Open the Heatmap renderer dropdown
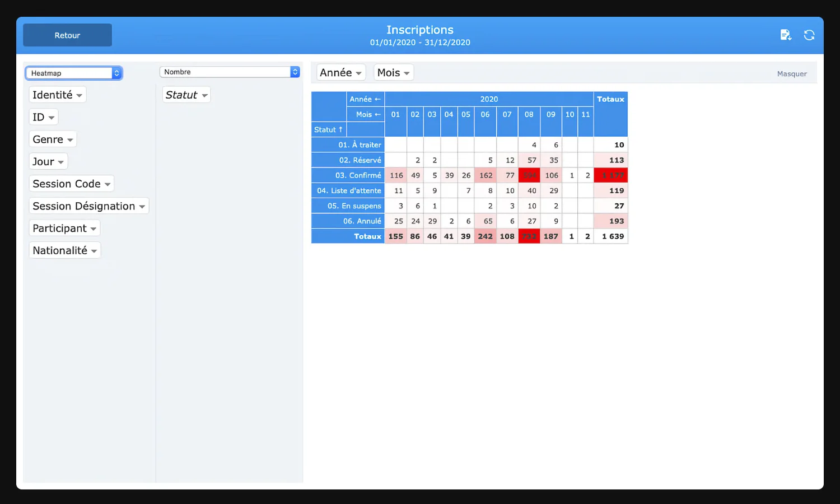Screen dimensions: 840x504 (73, 73)
